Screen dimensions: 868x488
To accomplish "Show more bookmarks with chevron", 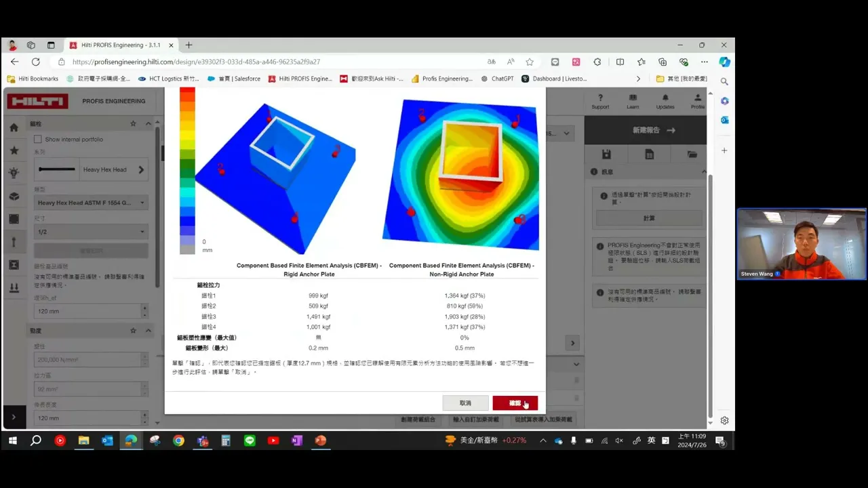I will pos(638,79).
